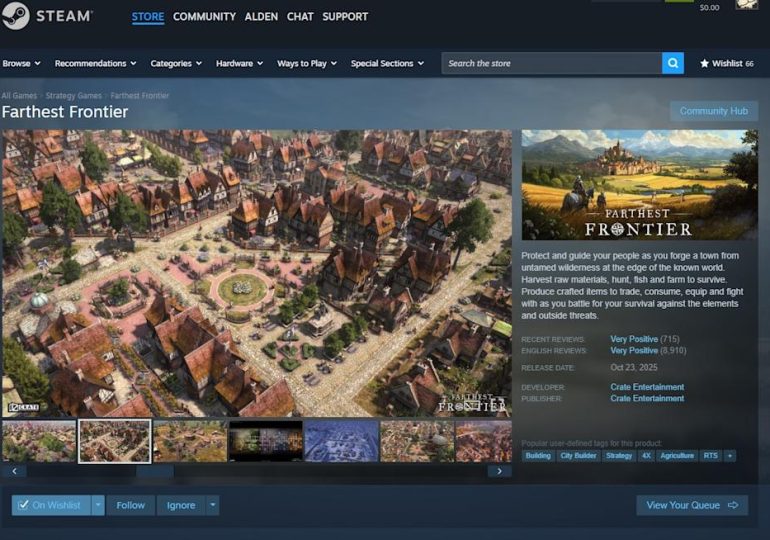770x540 pixels.
Task: Click English reviews Very Positive link
Action: (634, 351)
